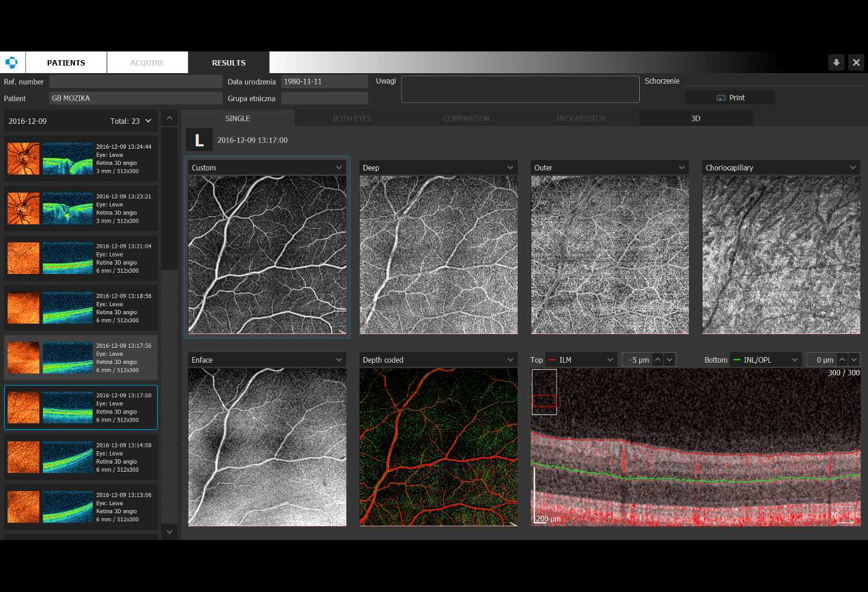Click the exam list vertical scrollbar thumb
Viewport: 868px width, 592px height.
pos(169,198)
